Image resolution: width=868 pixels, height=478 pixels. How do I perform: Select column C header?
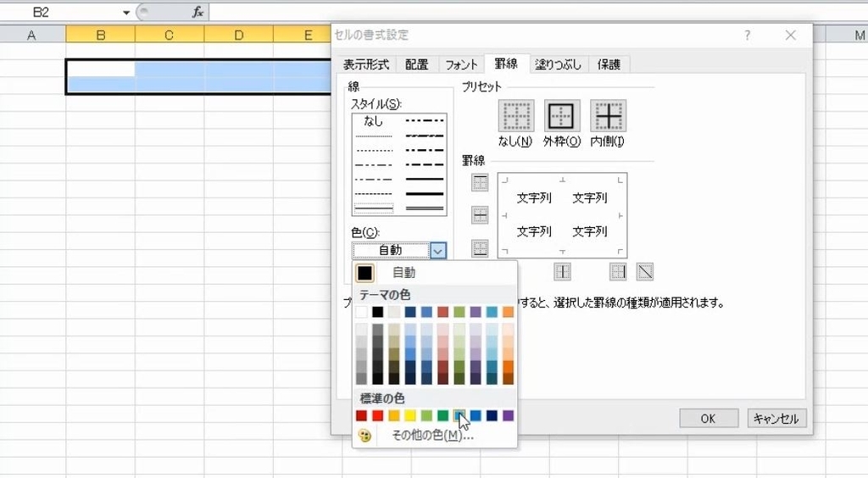tap(170, 35)
